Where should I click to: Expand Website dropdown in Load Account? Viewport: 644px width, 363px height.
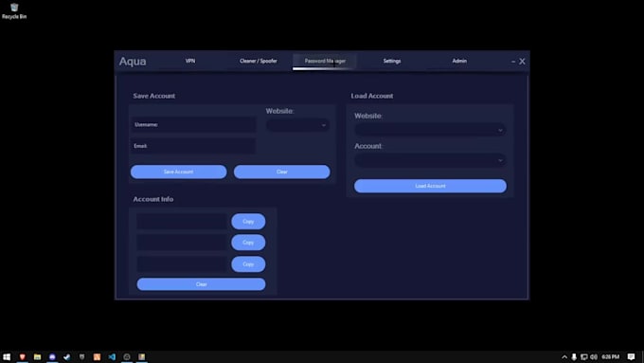[430, 130]
